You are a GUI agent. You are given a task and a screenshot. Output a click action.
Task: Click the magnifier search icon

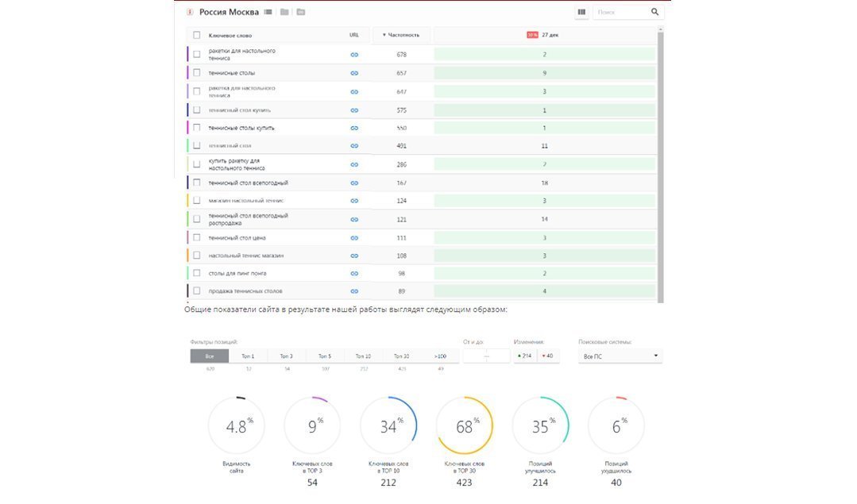click(x=654, y=11)
